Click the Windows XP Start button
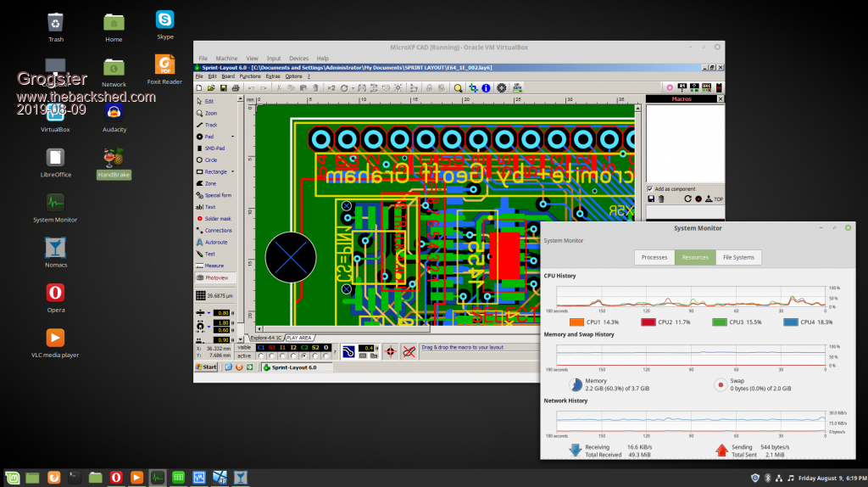Viewport: 868px width, 487px height. coord(207,367)
